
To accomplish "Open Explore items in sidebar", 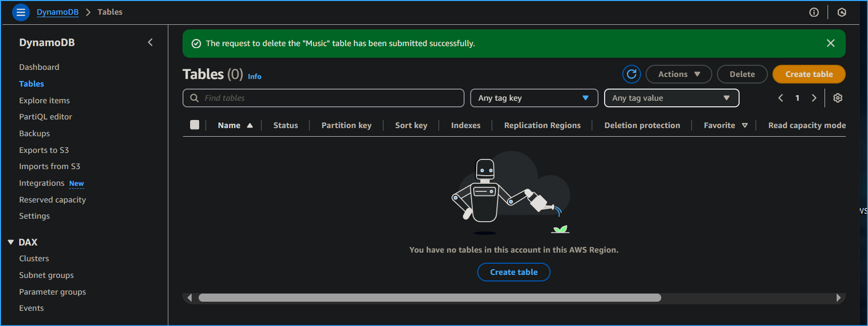I will [x=44, y=101].
